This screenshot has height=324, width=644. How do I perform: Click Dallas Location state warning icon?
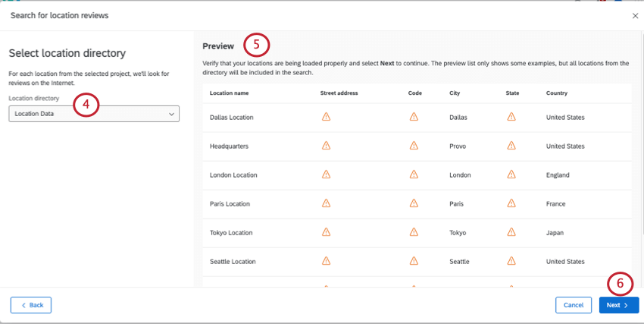[x=511, y=117]
